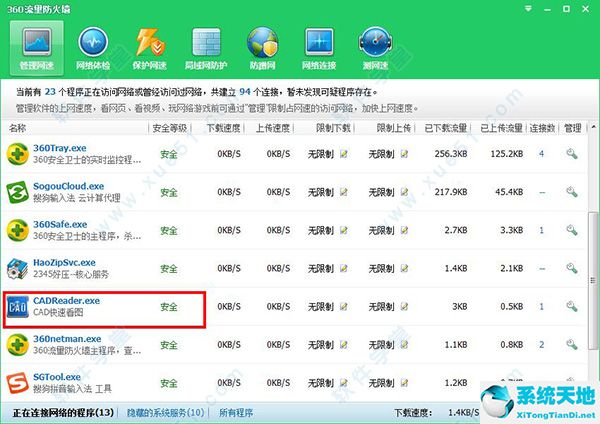The width and height of the screenshot is (600, 424).
Task: Click 217.9KB downloaded for SogouCloud.exe
Action: [x=451, y=192]
